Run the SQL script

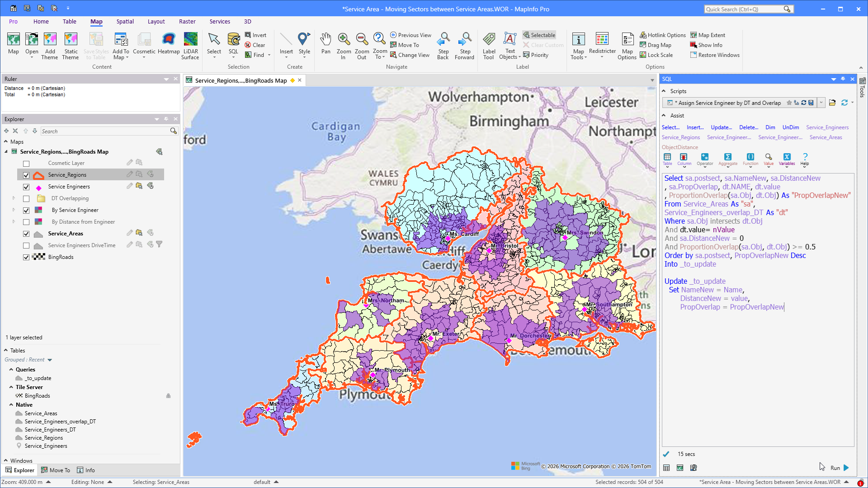click(x=840, y=468)
